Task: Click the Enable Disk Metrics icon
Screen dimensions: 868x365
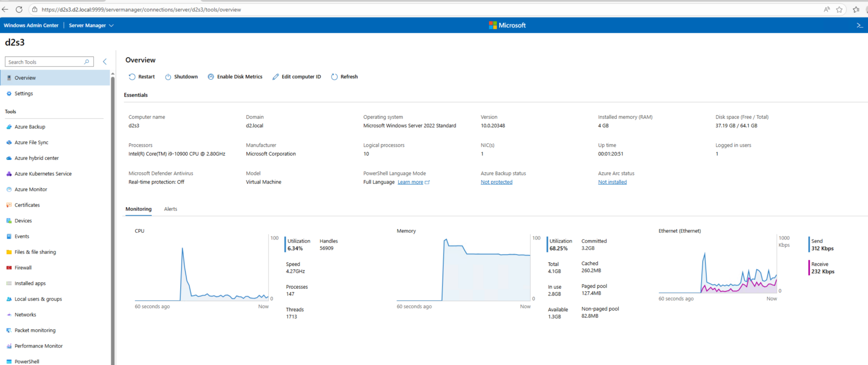Action: coord(211,77)
